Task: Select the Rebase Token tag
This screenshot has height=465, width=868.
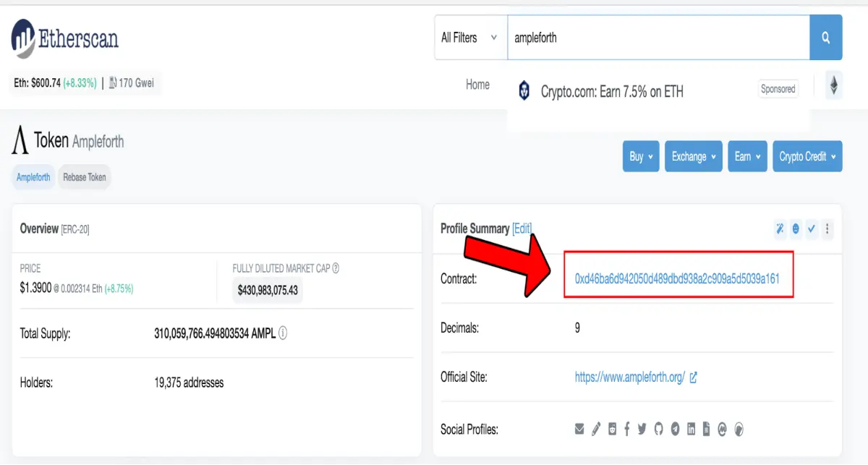Action: [x=85, y=176]
